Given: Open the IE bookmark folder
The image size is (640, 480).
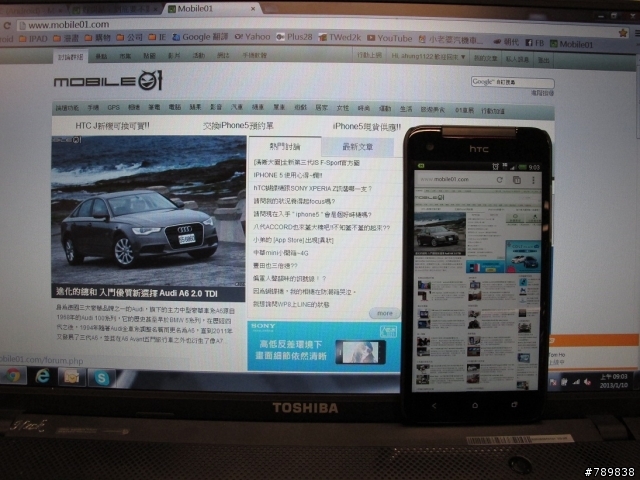Looking at the screenshot, I should coord(157,38).
